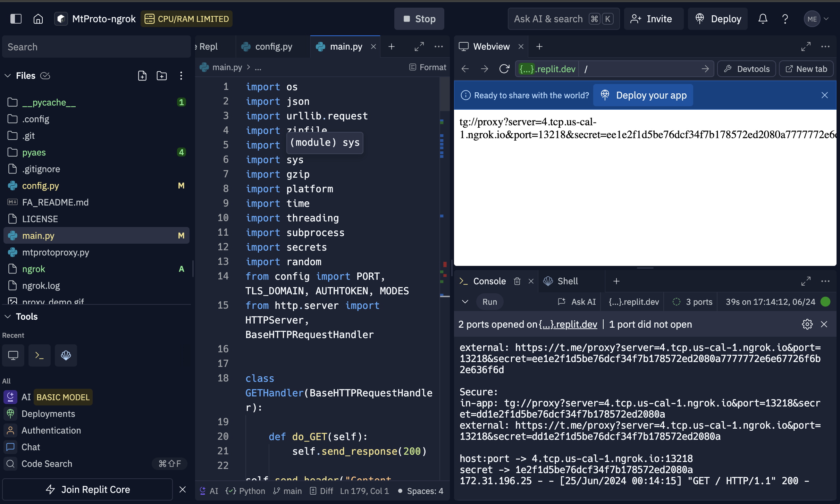Click Ask AI in console

[577, 302]
